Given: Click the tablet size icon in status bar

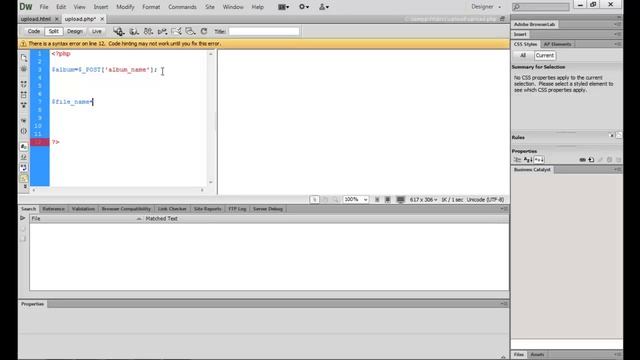Looking at the screenshot, I should coord(387,200).
